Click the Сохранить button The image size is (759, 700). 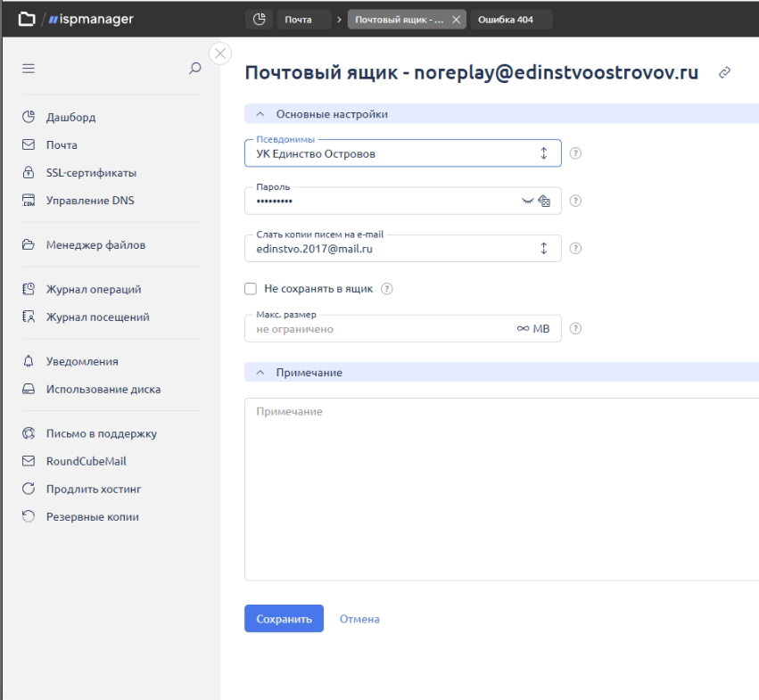[284, 619]
